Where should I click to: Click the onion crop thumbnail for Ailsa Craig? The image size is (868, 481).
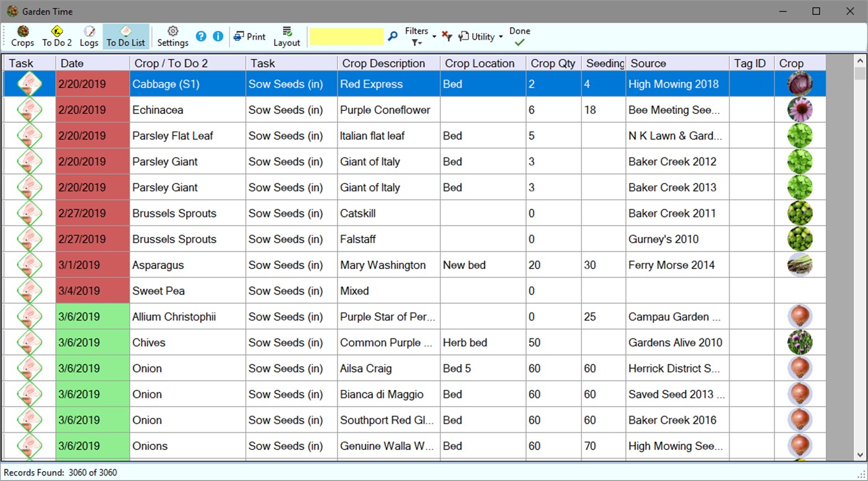pyautogui.click(x=800, y=368)
